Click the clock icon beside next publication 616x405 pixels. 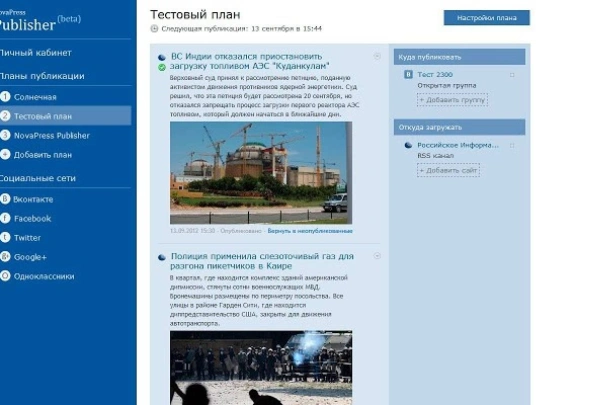click(x=154, y=28)
